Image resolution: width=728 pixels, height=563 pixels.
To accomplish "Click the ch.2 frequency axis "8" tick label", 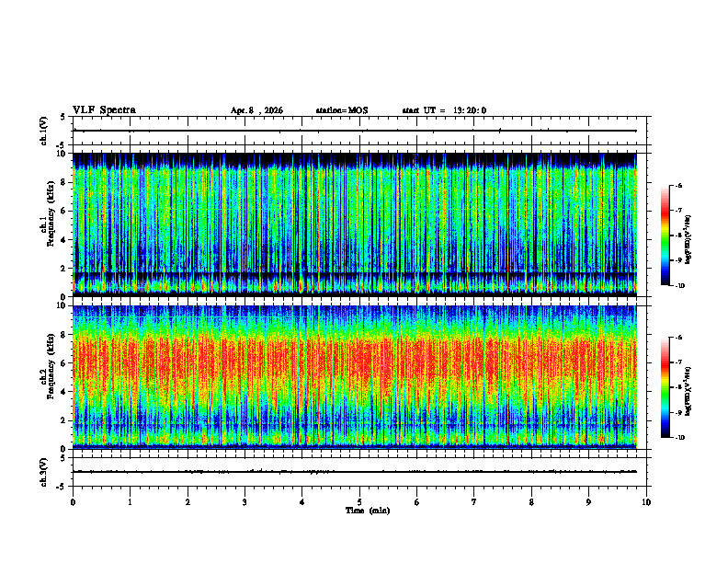I will pos(64,335).
